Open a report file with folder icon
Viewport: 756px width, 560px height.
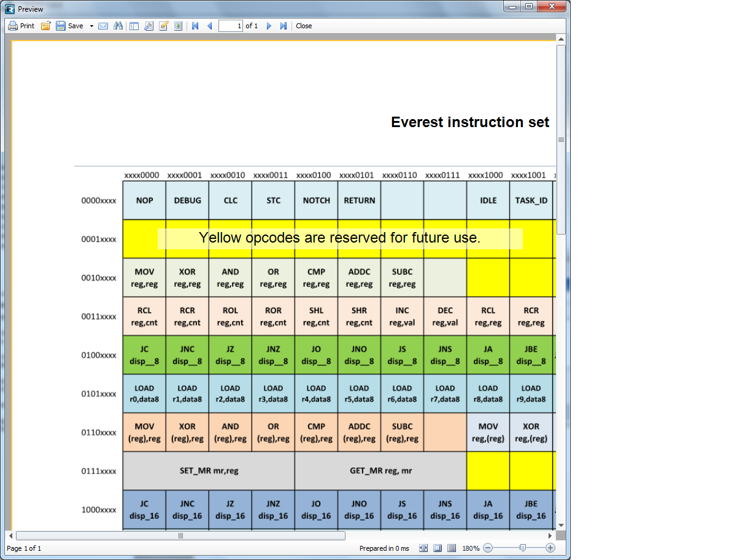(45, 26)
